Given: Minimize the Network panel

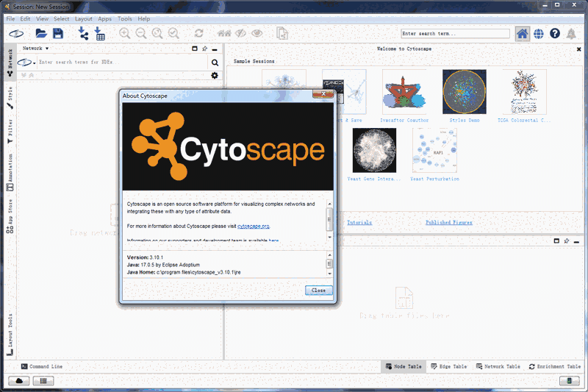Looking at the screenshot, I should 215,49.
